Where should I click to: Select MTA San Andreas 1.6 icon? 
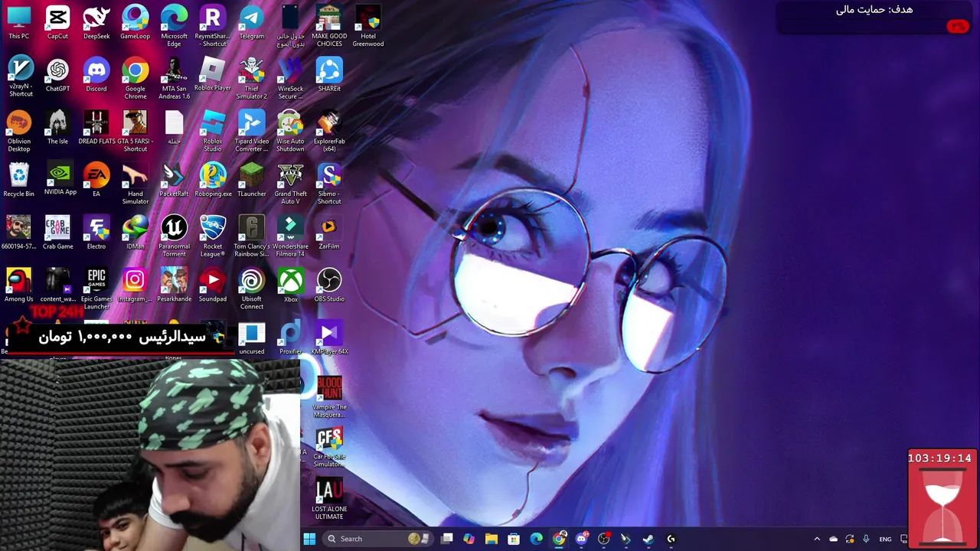pyautogui.click(x=174, y=79)
